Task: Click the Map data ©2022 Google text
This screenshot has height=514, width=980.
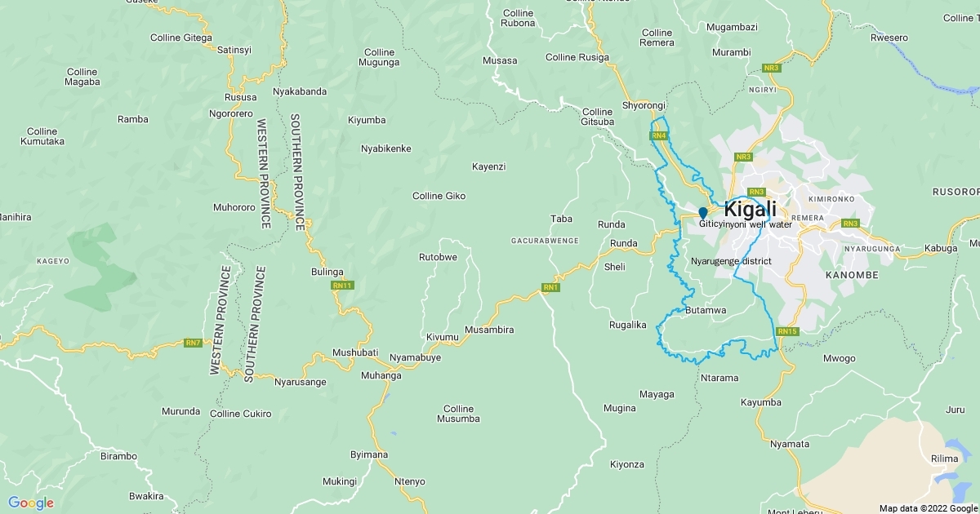Action: point(929,508)
